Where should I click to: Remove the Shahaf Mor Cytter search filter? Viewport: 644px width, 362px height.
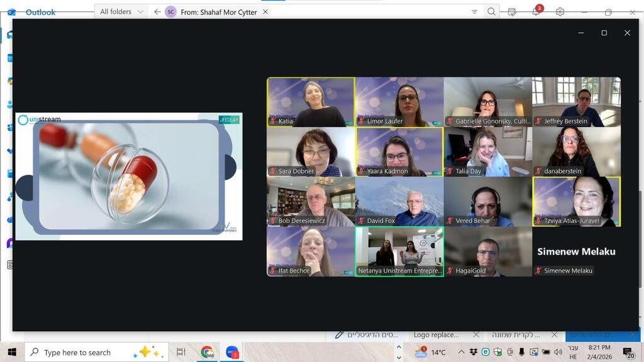pyautogui.click(x=265, y=12)
